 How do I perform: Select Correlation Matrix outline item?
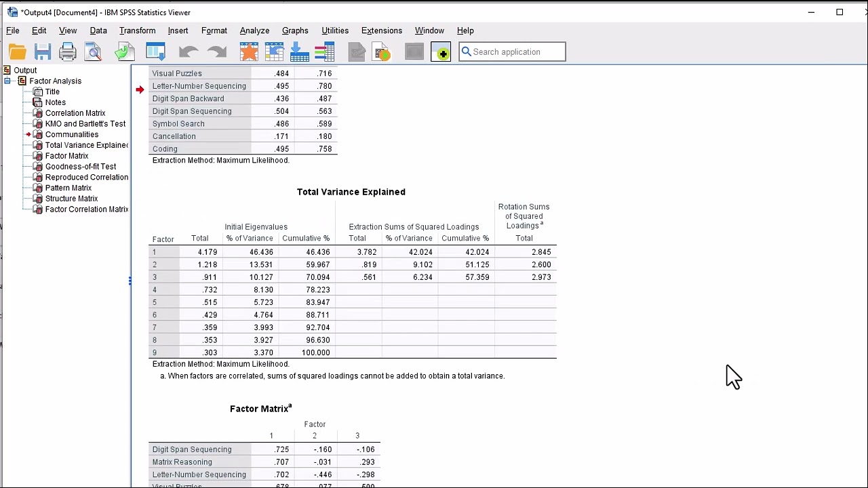[x=75, y=113]
